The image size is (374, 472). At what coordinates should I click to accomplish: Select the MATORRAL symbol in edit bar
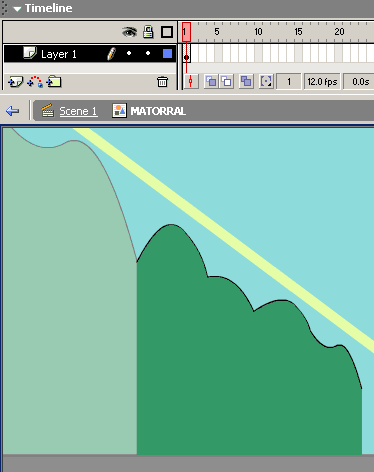(158, 111)
